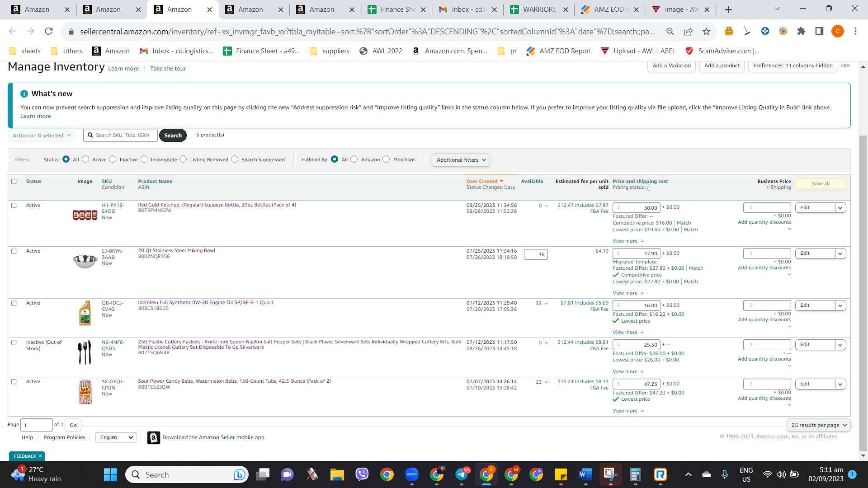Check the Mixing Bowl row checkbox

pos(14,251)
